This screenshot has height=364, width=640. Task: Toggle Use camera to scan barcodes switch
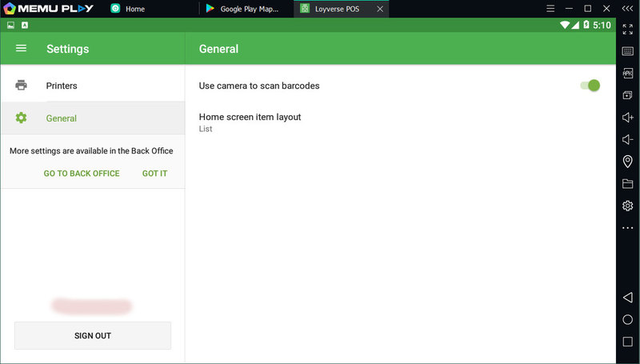[x=590, y=86]
